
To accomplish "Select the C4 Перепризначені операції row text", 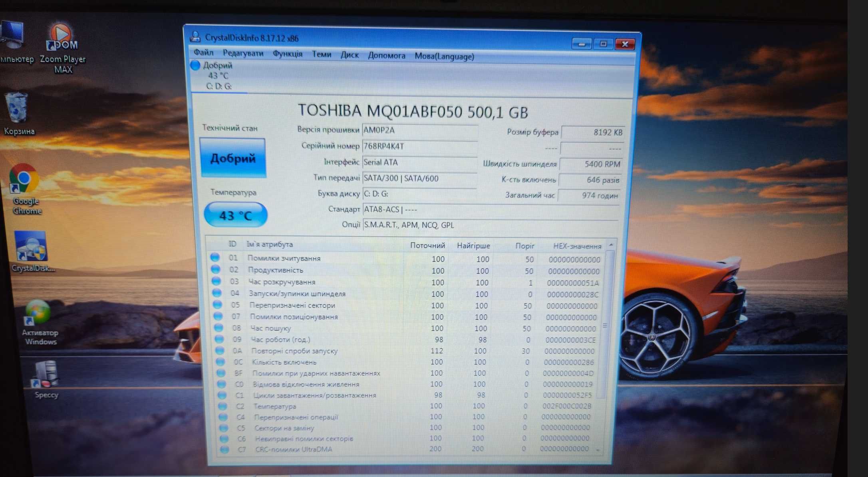I will point(296,417).
